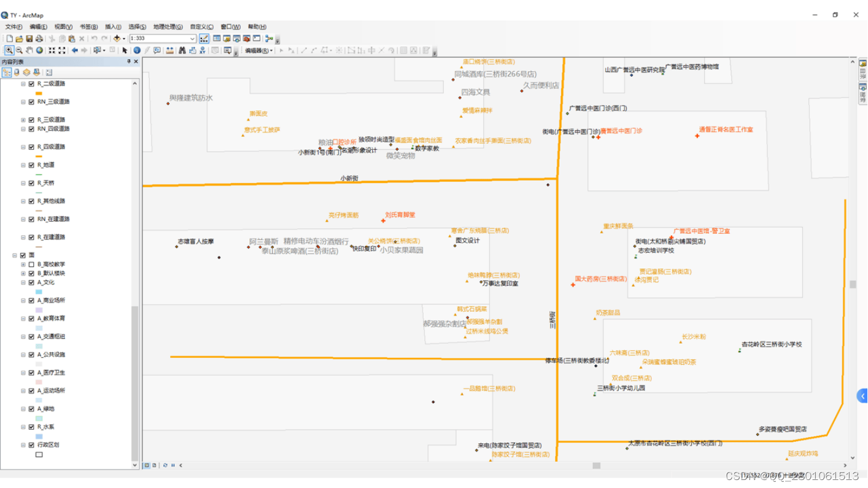Image resolution: width=868 pixels, height=488 pixels.
Task: Open the 视图(V) menu
Action: (63, 27)
